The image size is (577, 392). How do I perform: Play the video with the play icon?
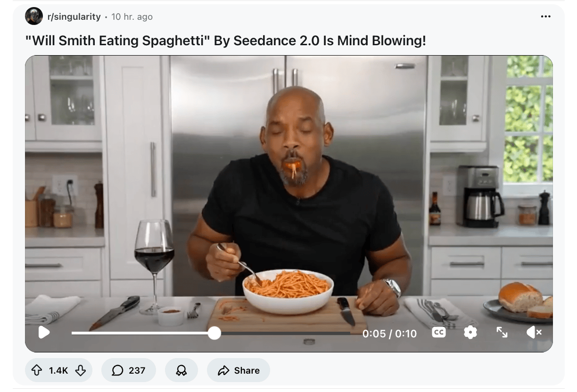(x=44, y=333)
